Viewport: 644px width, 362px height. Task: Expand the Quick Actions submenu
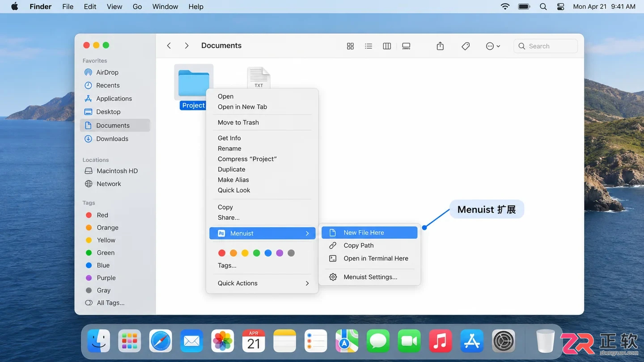coord(263,283)
